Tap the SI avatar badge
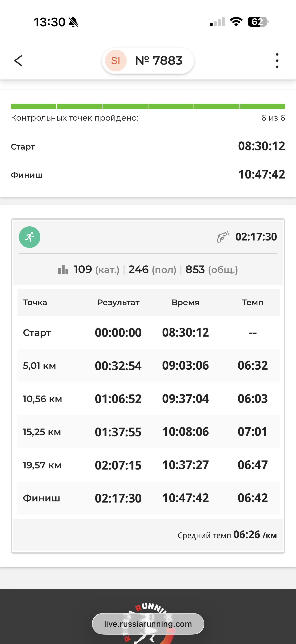 pyautogui.click(x=116, y=61)
